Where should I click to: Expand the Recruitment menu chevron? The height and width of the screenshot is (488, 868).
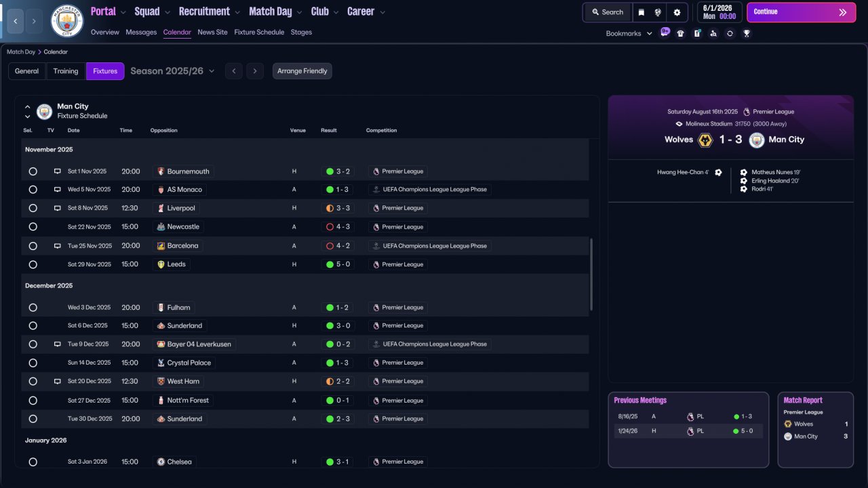[x=237, y=12]
